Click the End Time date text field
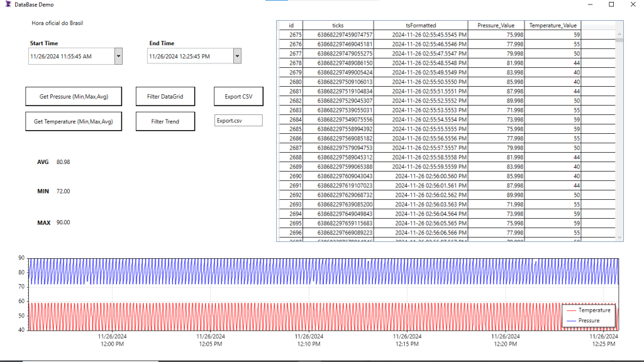This screenshot has width=644, height=362. point(191,56)
